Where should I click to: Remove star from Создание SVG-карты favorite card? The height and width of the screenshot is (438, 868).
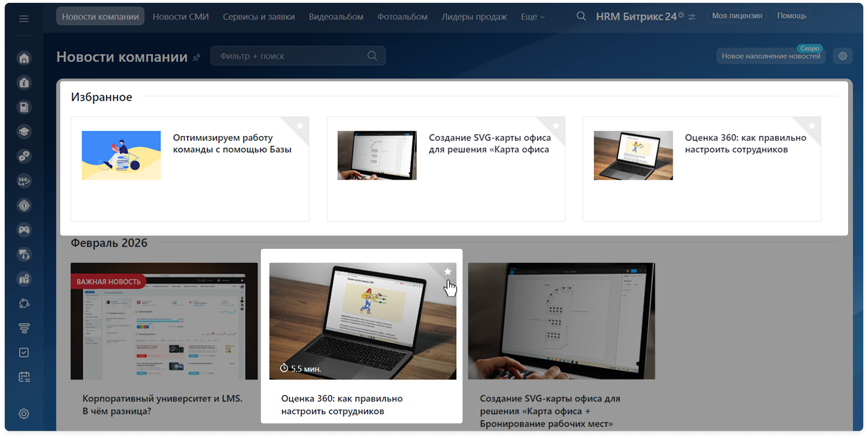point(556,126)
